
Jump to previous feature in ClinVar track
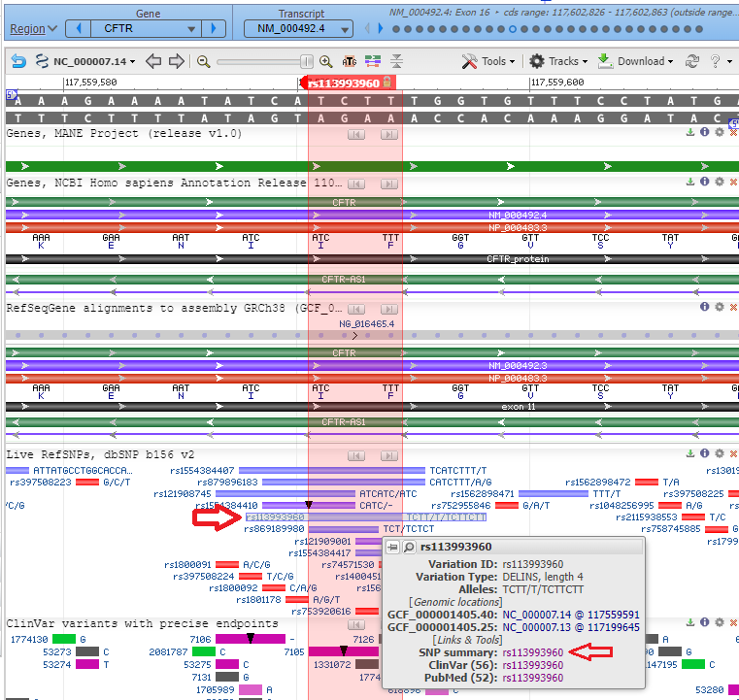[356, 624]
